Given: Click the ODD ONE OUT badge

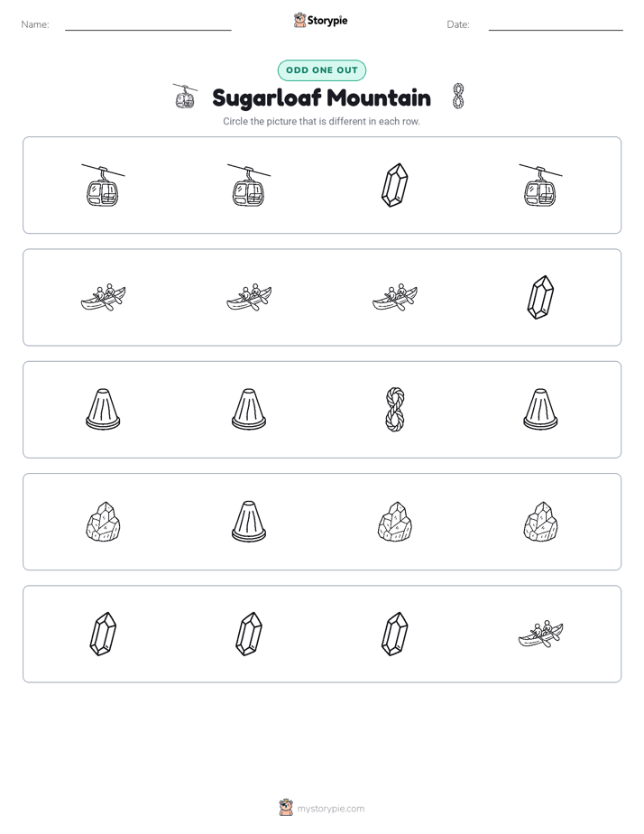Looking at the screenshot, I should click(x=322, y=70).
